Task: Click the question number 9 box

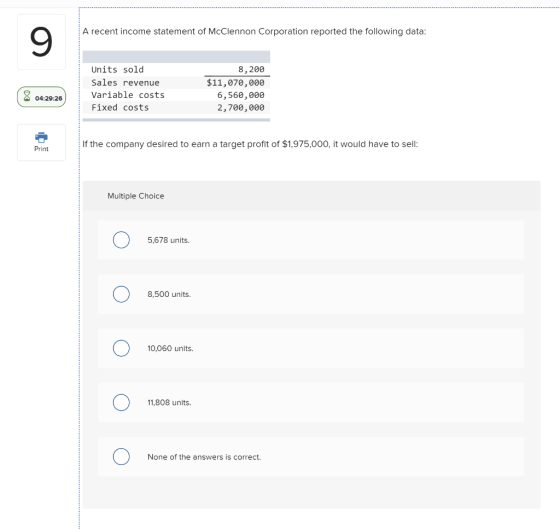Action: point(41,42)
